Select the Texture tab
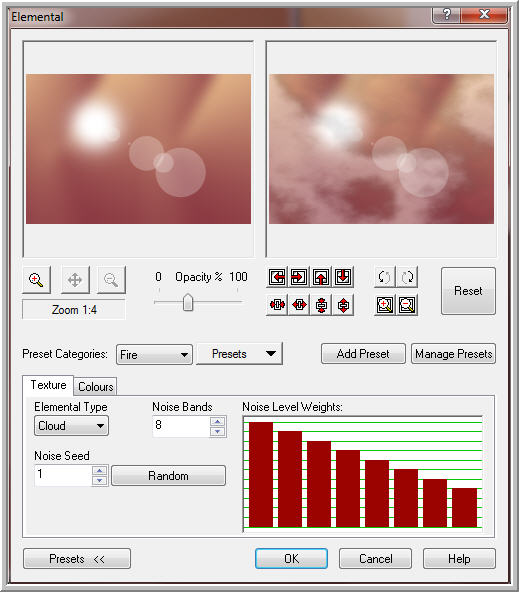Viewport: 519px width, 592px height. click(48, 385)
